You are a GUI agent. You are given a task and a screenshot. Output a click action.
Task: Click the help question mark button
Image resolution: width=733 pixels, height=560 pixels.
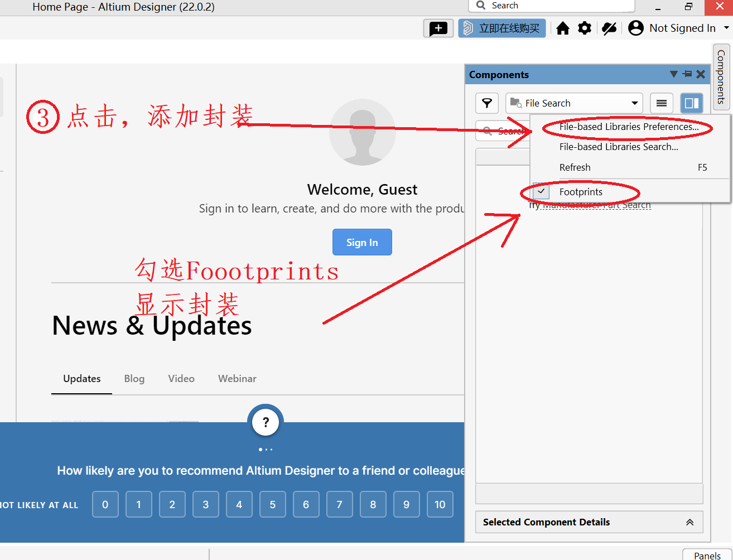(x=265, y=422)
